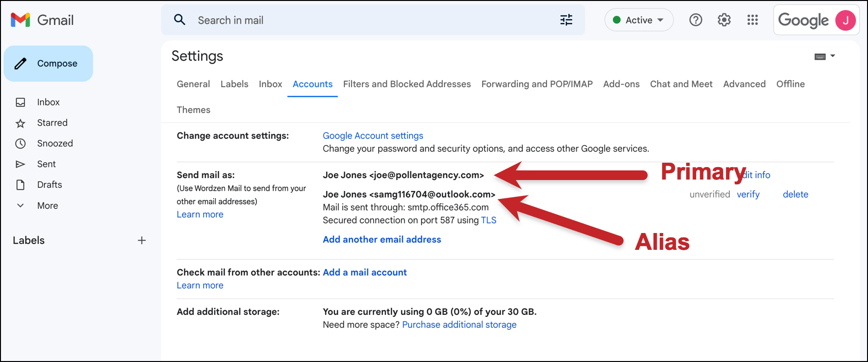Click the TLS link
The image size is (868, 362).
[x=488, y=220]
